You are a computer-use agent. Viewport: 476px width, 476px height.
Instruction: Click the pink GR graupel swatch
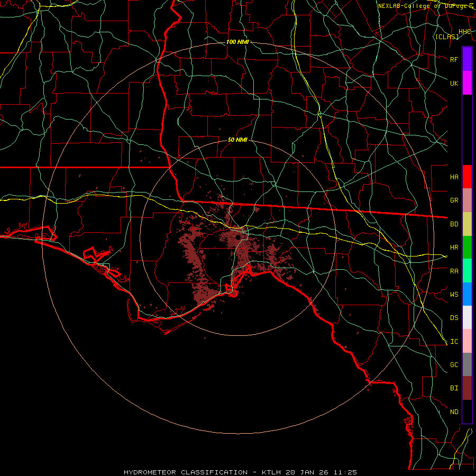(x=467, y=200)
